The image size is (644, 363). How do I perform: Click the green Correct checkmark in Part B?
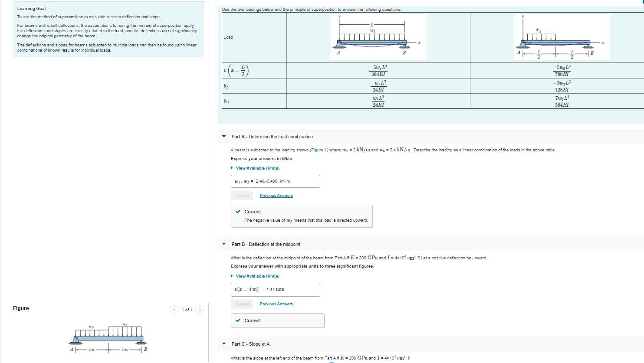pyautogui.click(x=238, y=320)
